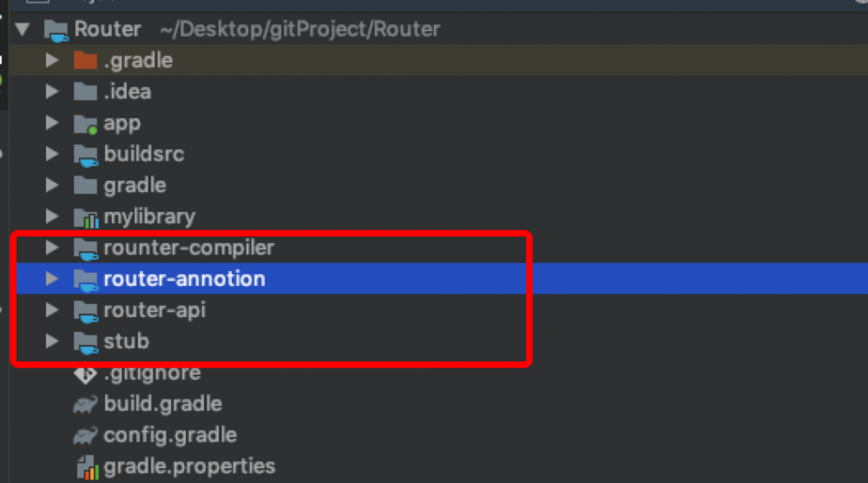Click the orange .gradle folder icon
Screen dimensions: 868x483
[85, 61]
